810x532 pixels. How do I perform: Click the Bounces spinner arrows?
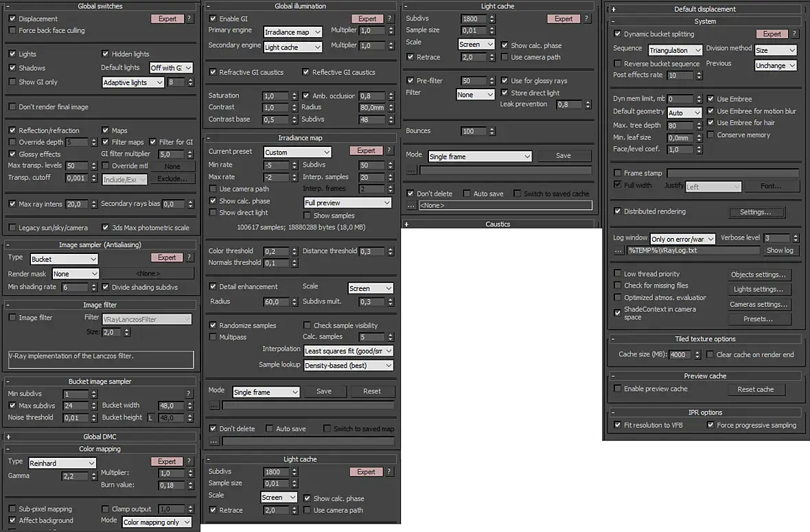491,131
